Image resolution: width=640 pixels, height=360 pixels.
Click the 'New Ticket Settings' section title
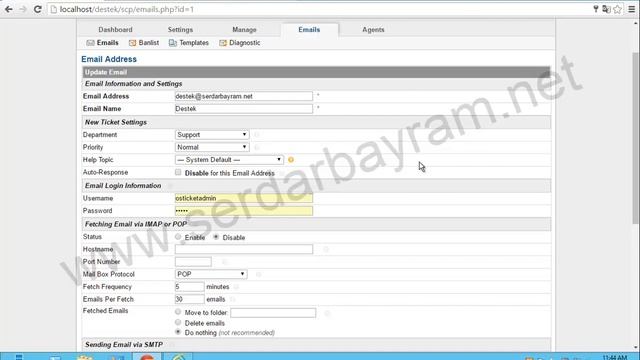(x=116, y=122)
